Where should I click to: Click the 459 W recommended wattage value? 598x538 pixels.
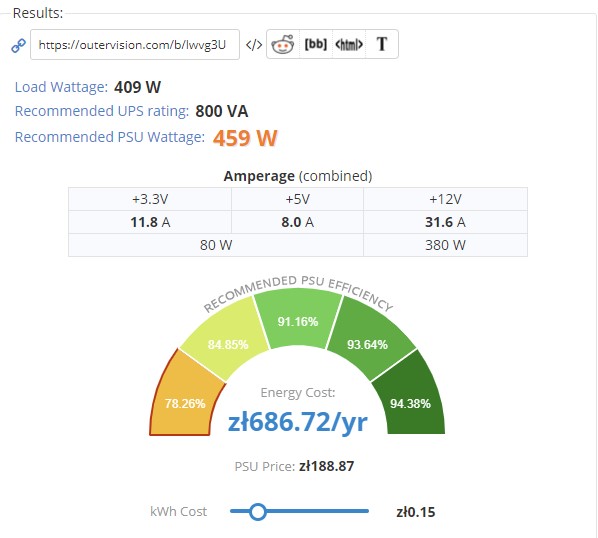(245, 138)
